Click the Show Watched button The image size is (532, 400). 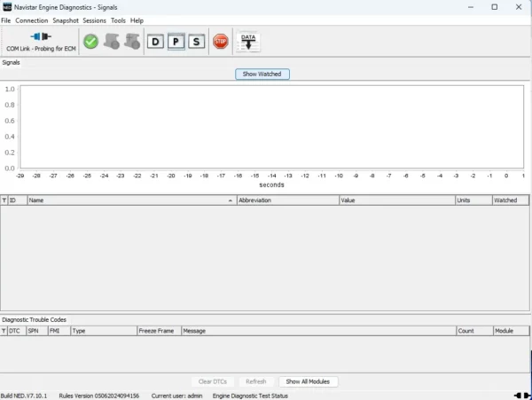(x=262, y=74)
